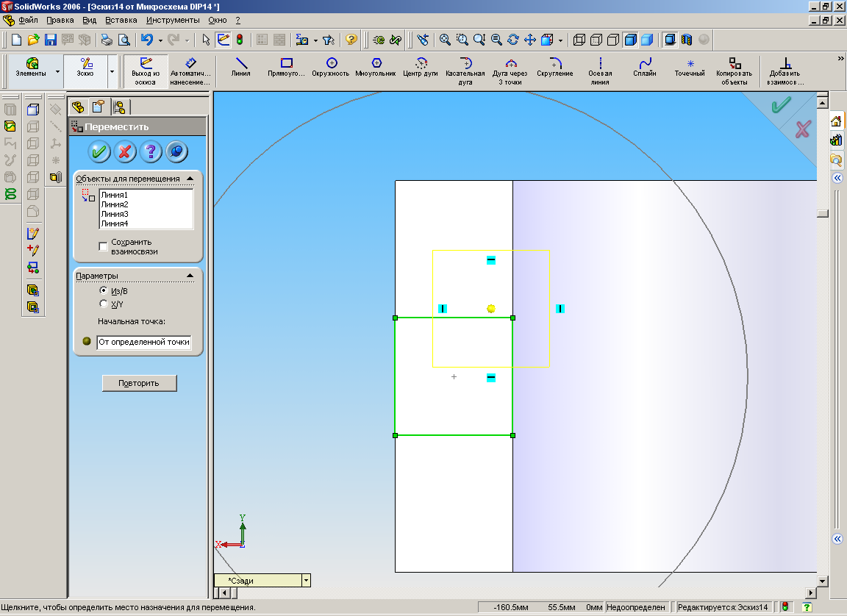Open the Вставка menu
Image resolution: width=847 pixels, height=616 pixels.
(121, 20)
